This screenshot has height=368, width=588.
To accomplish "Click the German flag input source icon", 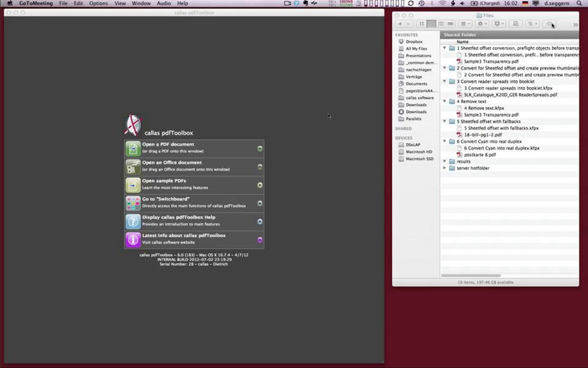I will click(525, 3).
